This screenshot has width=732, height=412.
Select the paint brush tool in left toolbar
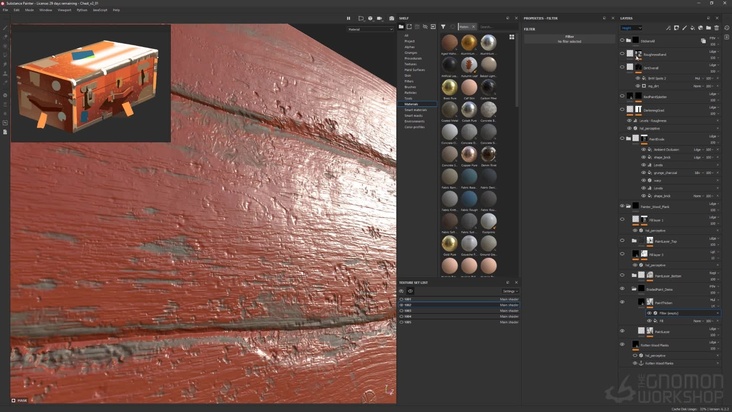(5, 28)
